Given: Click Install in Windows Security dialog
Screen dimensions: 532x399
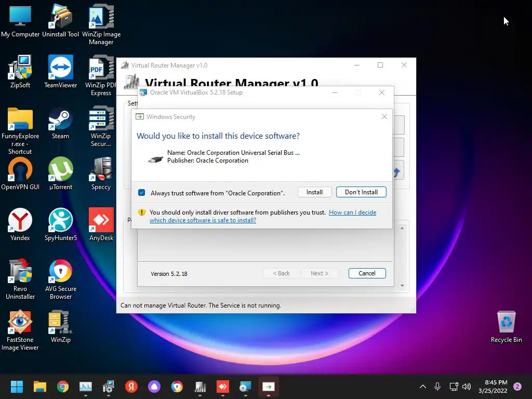Looking at the screenshot, I should [314, 192].
